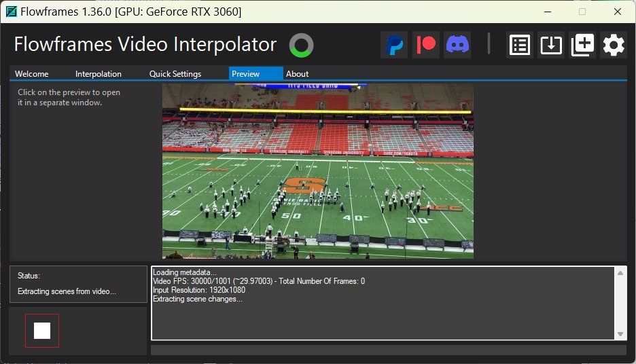636x364 pixels.
Task: Click the 'Extracting scenes from video...' status text
Action: tap(67, 291)
